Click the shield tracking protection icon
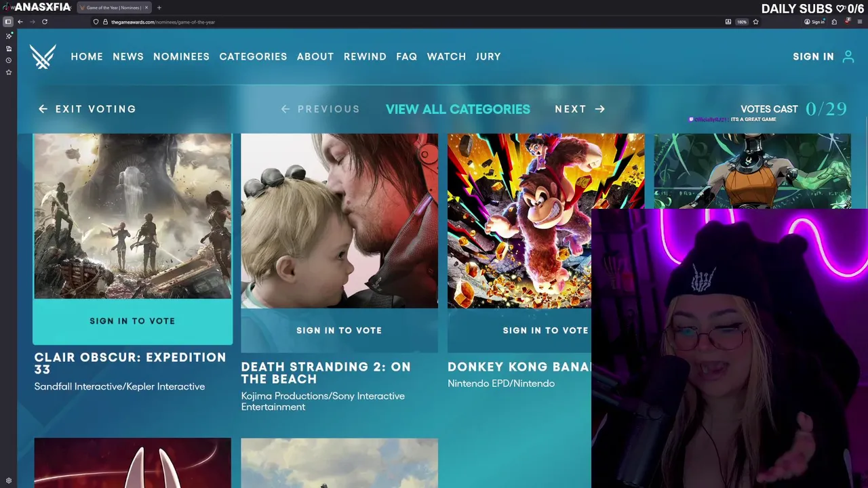Image resolution: width=868 pixels, height=488 pixels. (96, 22)
